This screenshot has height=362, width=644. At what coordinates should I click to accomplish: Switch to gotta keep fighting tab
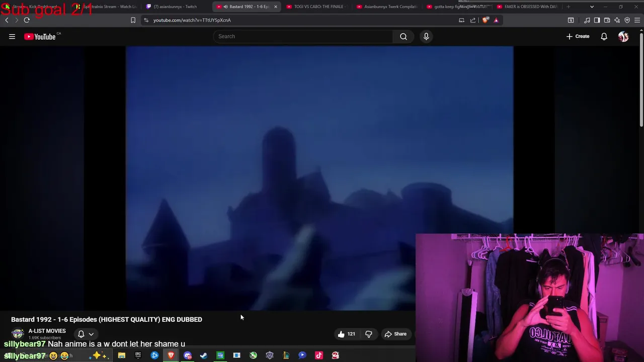click(x=458, y=7)
